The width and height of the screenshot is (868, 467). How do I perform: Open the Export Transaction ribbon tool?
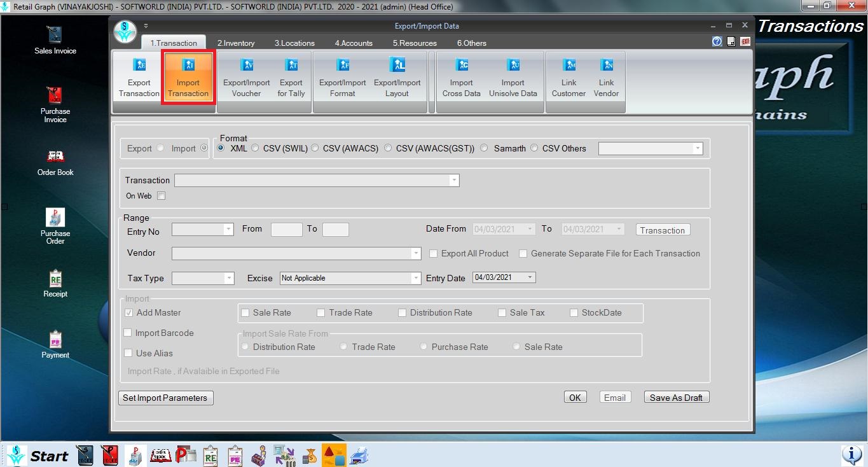pyautogui.click(x=139, y=77)
